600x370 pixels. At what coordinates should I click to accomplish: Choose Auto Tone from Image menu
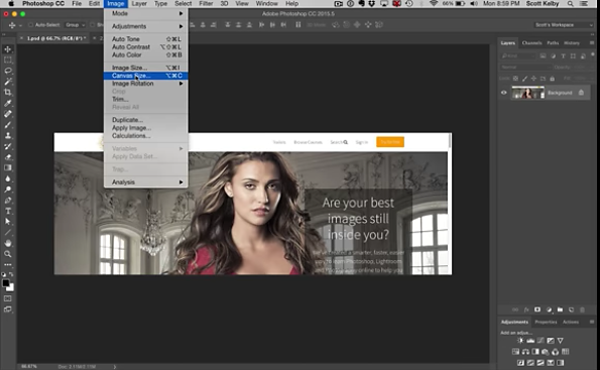pyautogui.click(x=146, y=39)
